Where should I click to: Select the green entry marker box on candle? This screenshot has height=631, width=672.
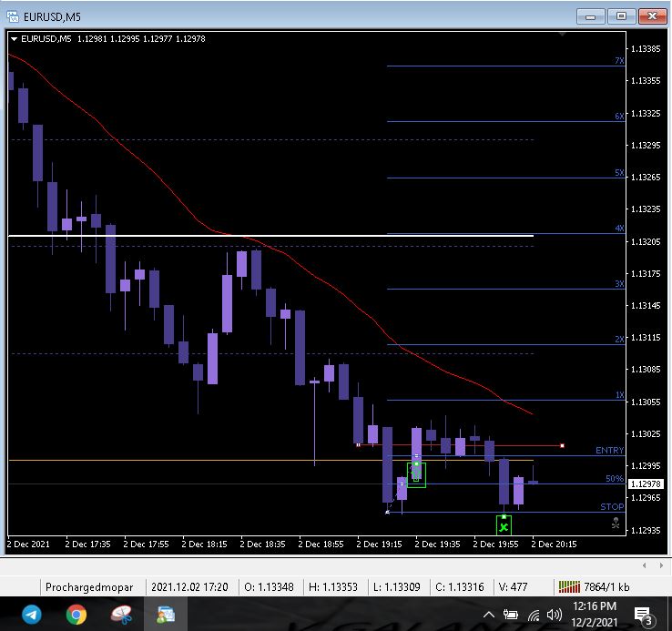(x=416, y=475)
